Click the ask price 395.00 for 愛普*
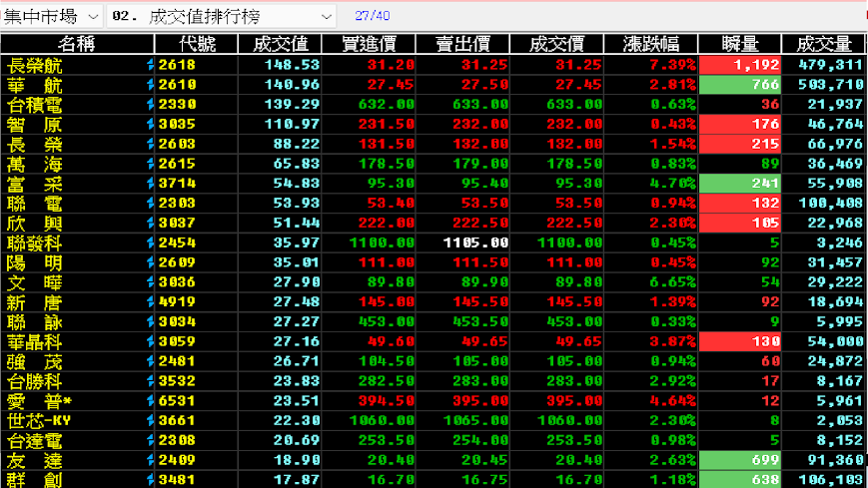Screen dimensions: 868x488 [479, 401]
